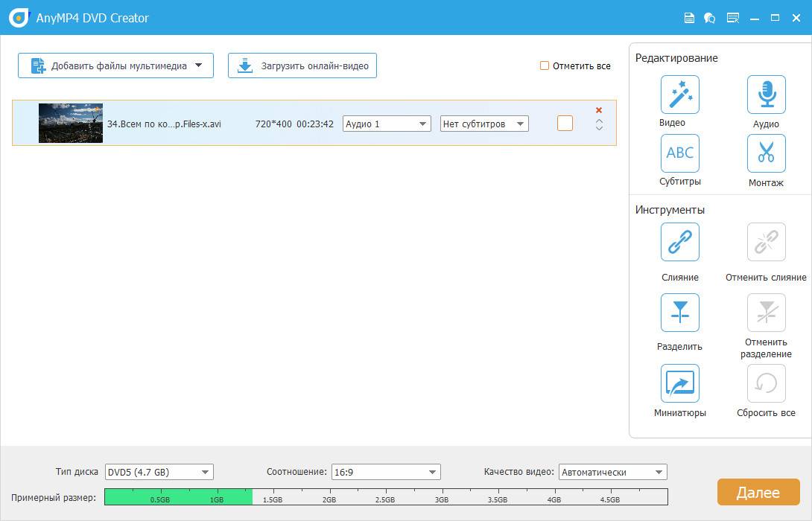This screenshot has width=812, height=521.
Task: Remove the video with red X
Action: click(599, 110)
